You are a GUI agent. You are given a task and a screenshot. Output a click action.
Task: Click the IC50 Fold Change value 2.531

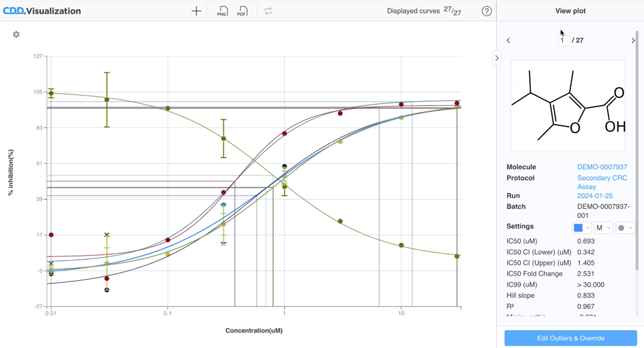coord(586,274)
